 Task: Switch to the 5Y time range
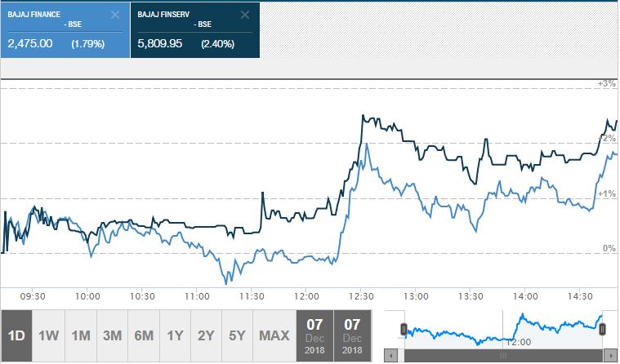tap(237, 336)
